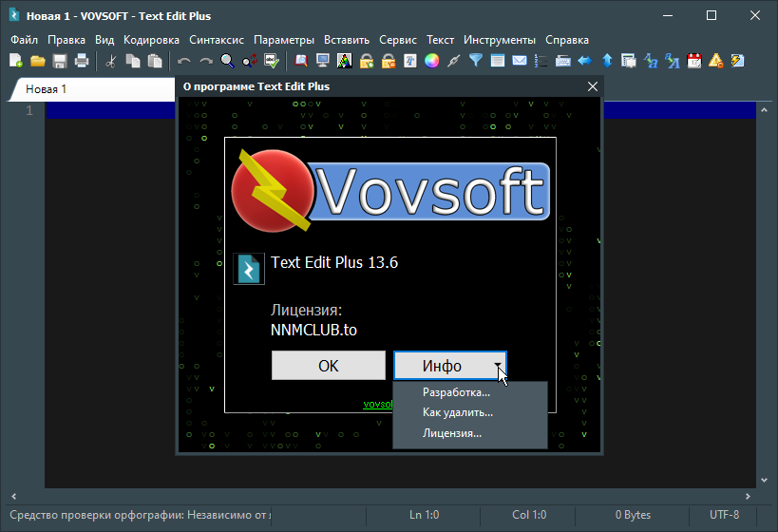Click the blue funnel filter icon
Image resolution: width=778 pixels, height=532 pixels.
click(475, 61)
